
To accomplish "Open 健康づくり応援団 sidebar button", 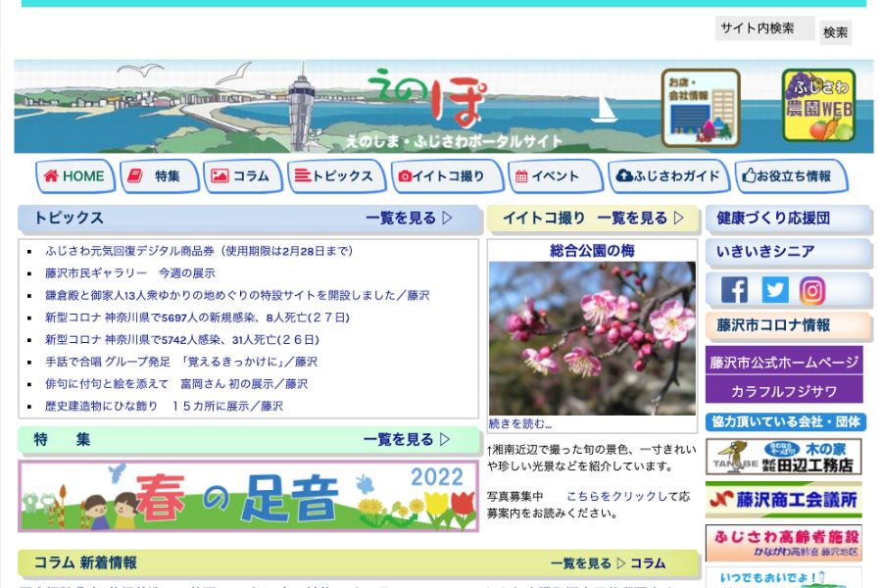I will coord(788,219).
